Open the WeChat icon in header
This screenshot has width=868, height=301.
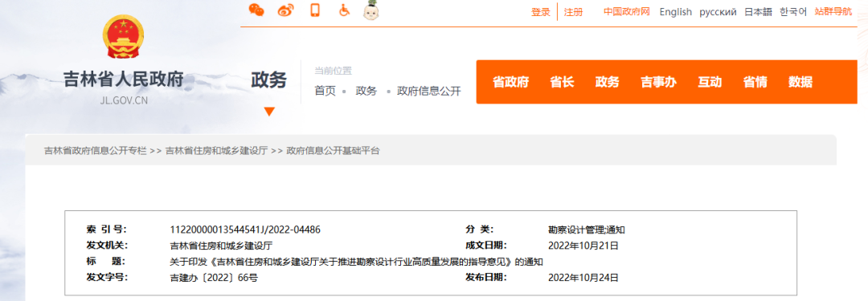pos(256,10)
